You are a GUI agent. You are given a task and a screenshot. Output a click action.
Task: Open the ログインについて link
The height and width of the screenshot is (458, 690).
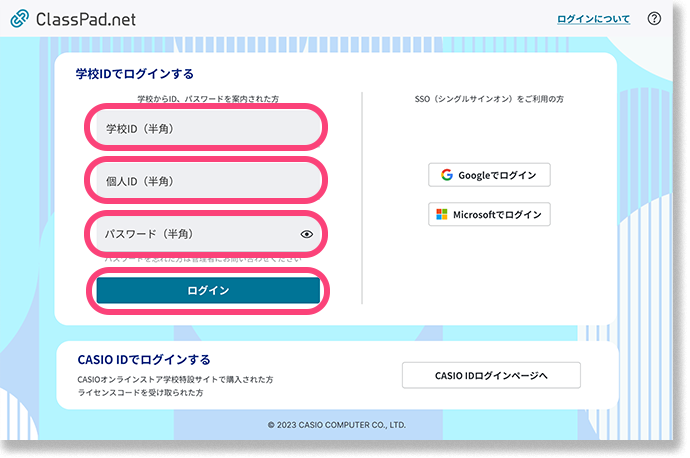pos(593,19)
